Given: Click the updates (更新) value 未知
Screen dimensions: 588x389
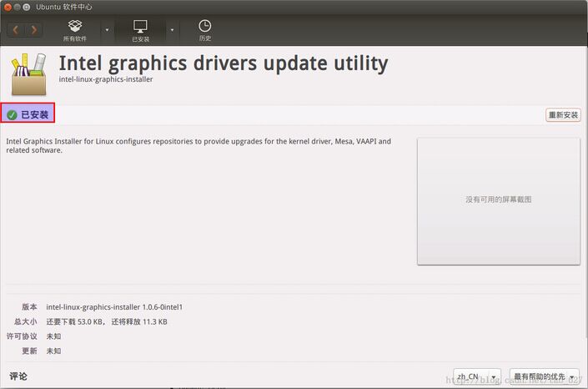Looking at the screenshot, I should click(53, 351).
